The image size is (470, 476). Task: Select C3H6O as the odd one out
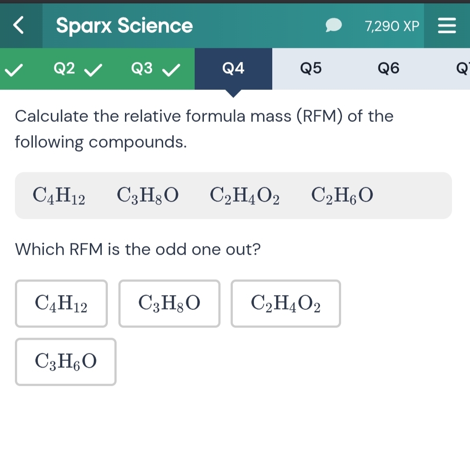click(65, 362)
